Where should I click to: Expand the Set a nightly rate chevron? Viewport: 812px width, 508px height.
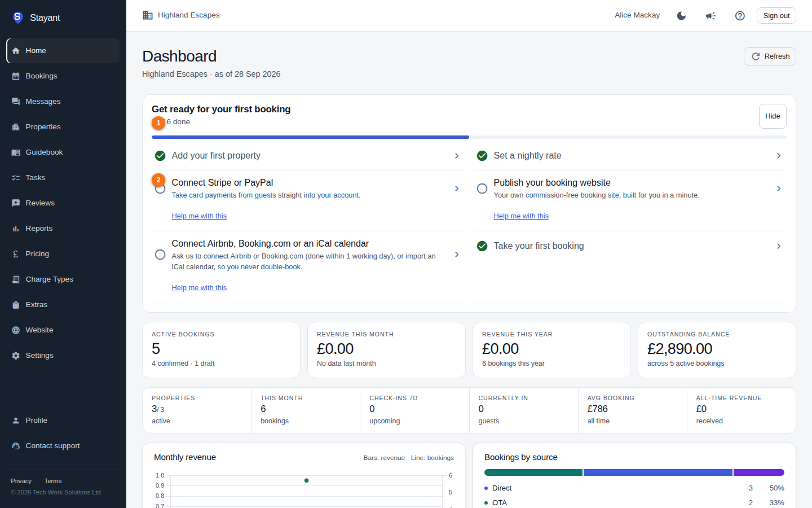[x=779, y=156]
